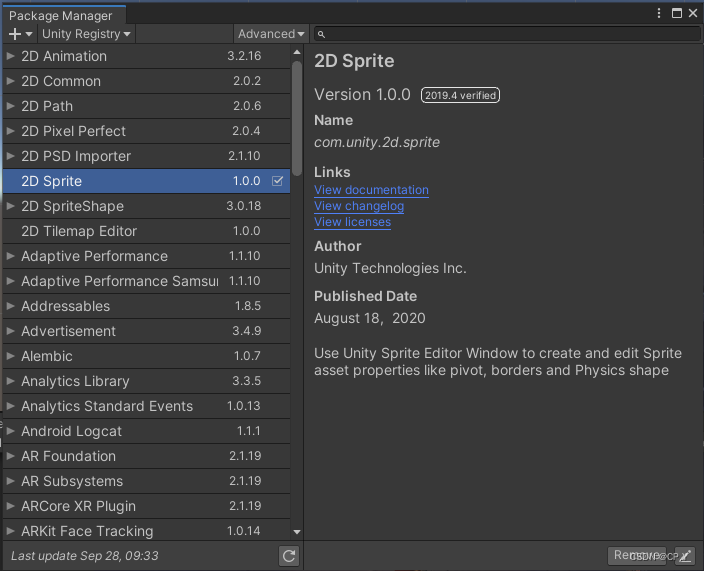Select the Advertisement package

tap(146, 331)
